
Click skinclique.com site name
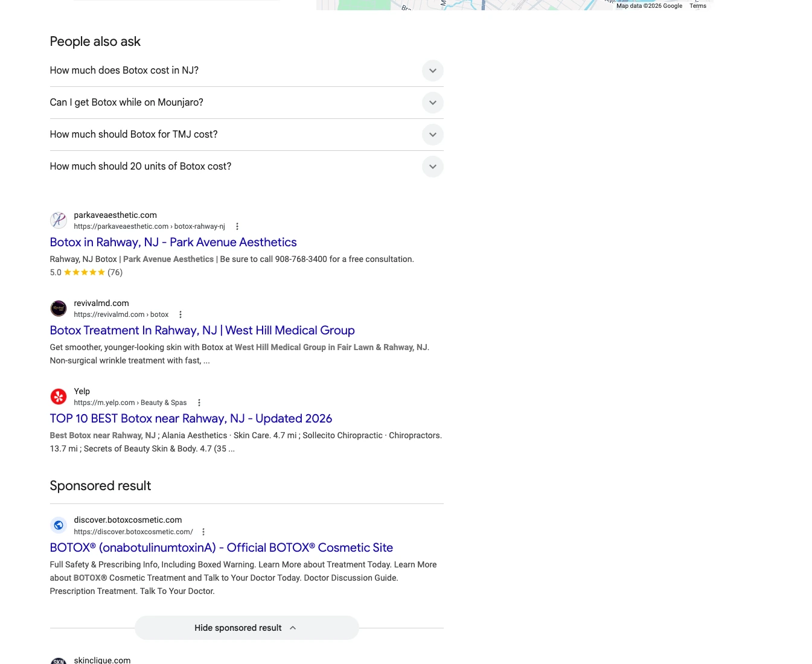pyautogui.click(x=102, y=660)
